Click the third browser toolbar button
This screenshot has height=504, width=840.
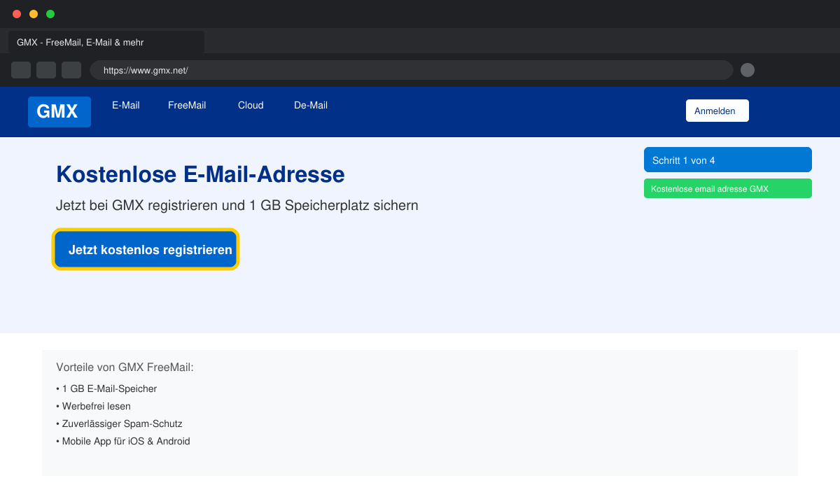coord(71,70)
